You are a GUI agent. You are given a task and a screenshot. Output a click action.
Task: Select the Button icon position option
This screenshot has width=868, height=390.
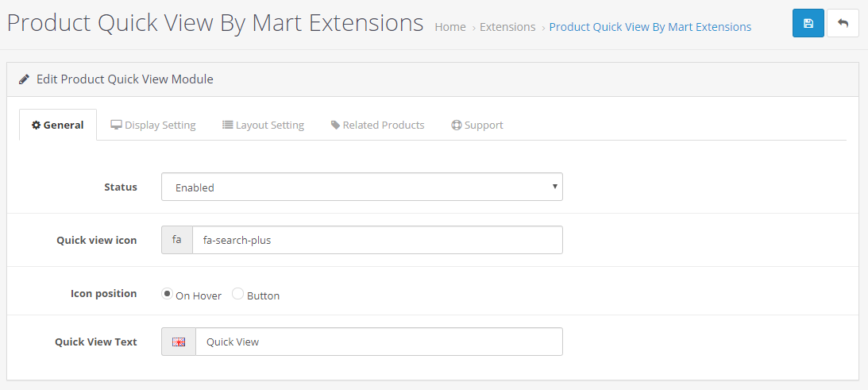pos(237,294)
